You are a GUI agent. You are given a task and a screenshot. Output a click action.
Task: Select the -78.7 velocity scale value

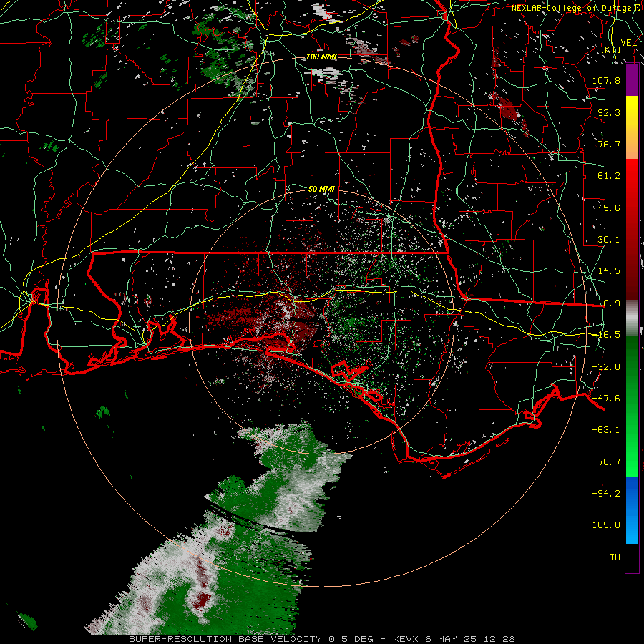606,462
